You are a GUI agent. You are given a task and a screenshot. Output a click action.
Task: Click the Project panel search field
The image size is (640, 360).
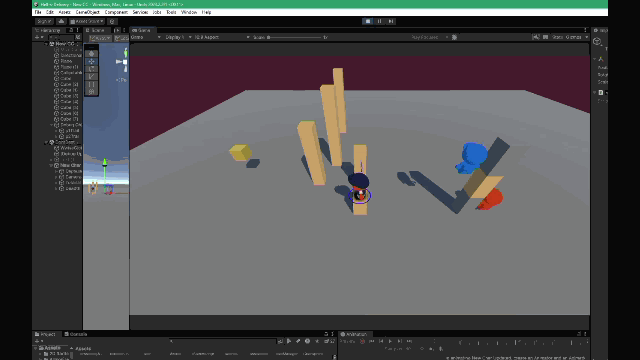click(223, 341)
